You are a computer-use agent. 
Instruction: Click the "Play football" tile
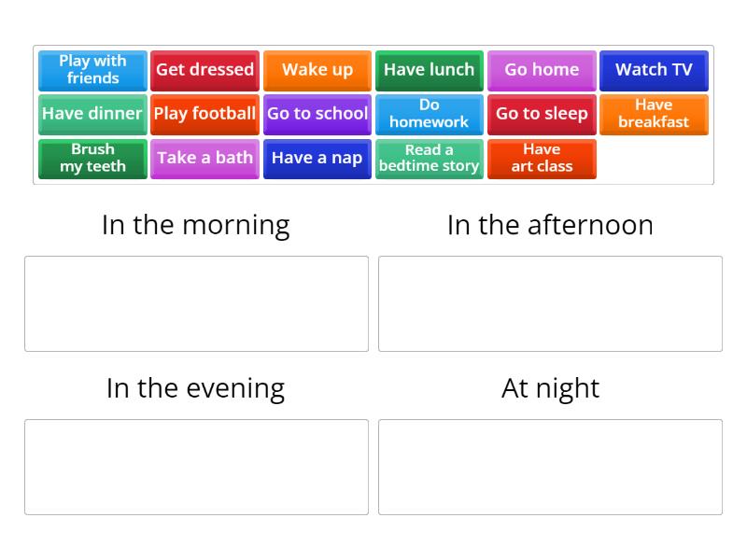(x=204, y=114)
